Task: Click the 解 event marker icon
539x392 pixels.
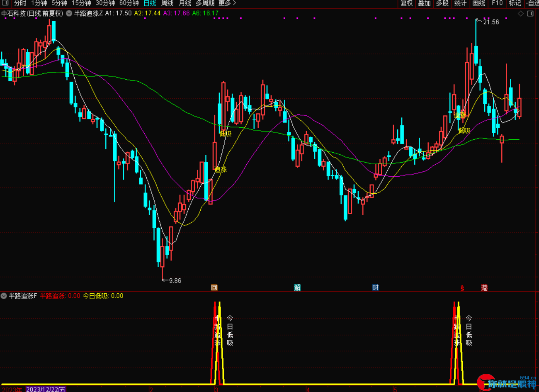Action: click(297, 287)
